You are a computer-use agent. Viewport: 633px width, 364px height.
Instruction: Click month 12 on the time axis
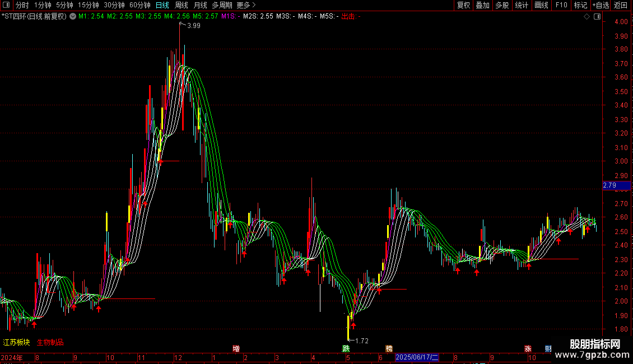pos(178,357)
